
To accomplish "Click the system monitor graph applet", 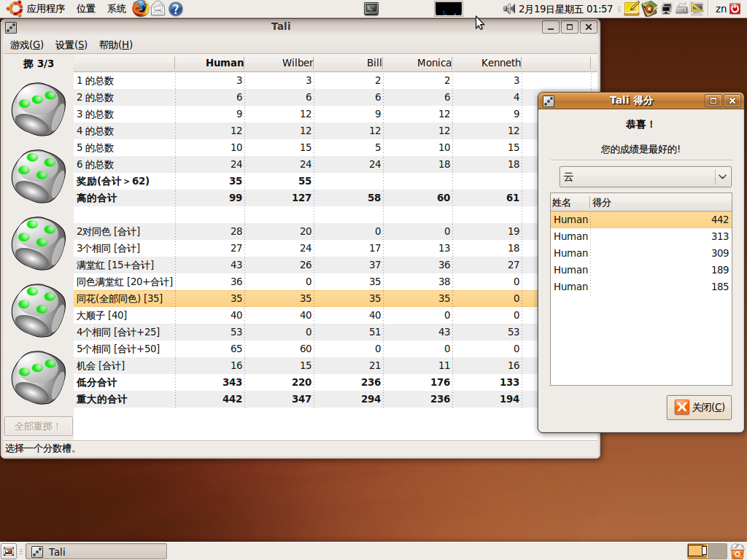I will [449, 9].
